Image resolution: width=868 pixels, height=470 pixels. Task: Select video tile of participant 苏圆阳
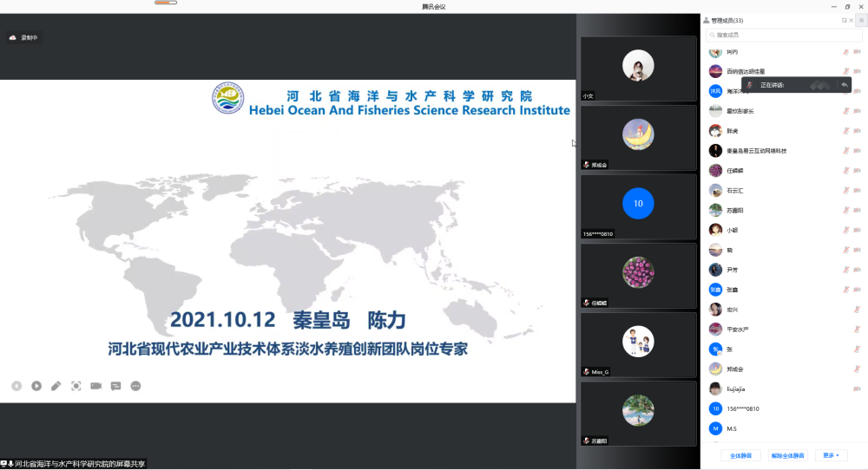tap(638, 414)
